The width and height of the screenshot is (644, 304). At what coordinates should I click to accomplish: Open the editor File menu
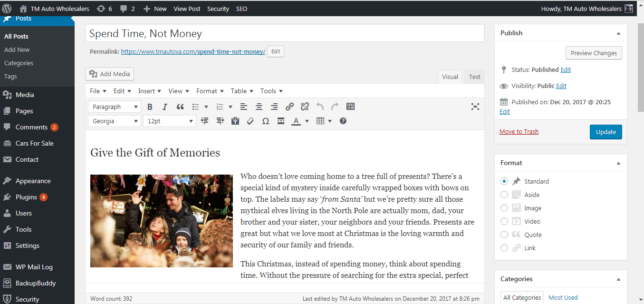click(x=98, y=91)
